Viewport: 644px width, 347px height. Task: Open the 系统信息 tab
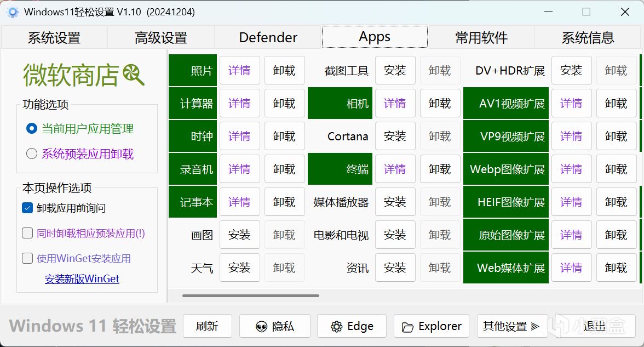click(588, 37)
